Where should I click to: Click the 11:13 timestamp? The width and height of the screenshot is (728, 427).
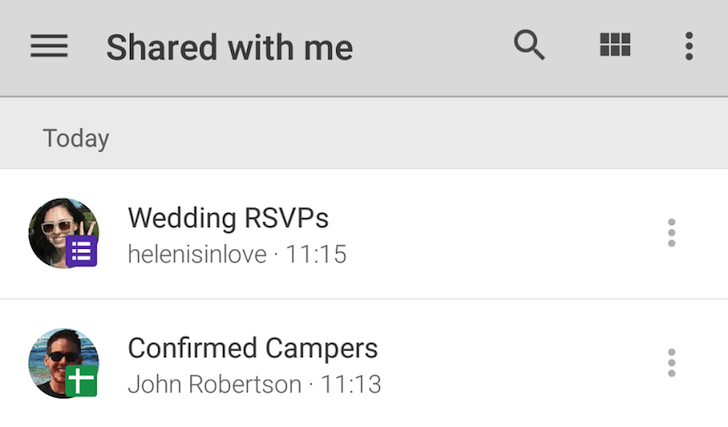350,384
